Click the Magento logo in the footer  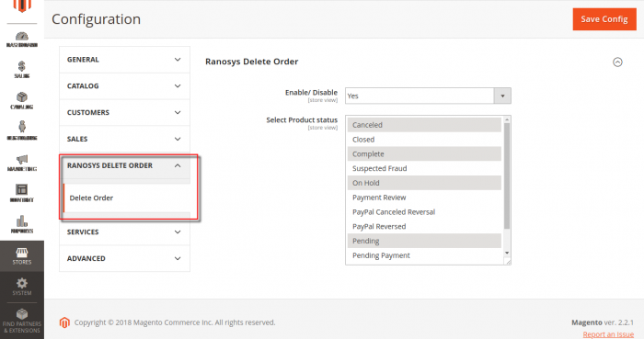pos(64,322)
